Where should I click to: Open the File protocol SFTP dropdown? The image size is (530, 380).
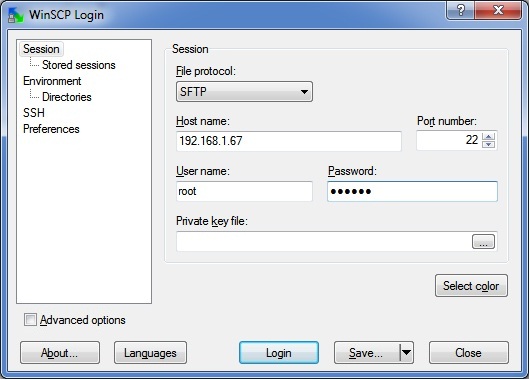point(244,92)
